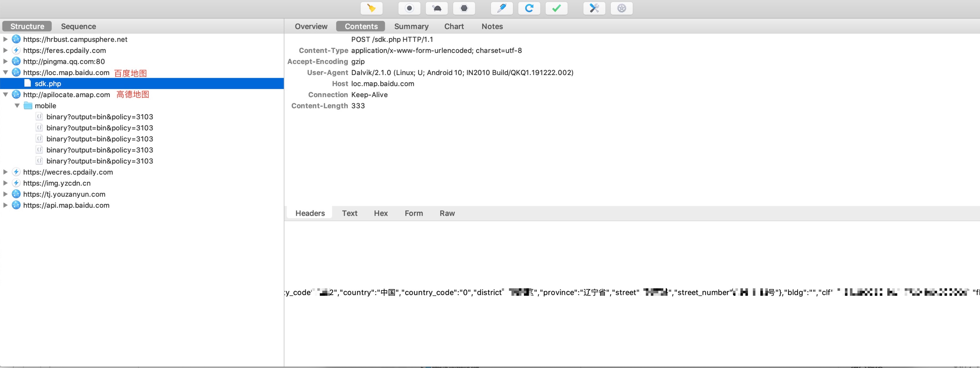Click lightning icon of feres.cpdaily.com
The height and width of the screenshot is (368, 980).
(16, 50)
